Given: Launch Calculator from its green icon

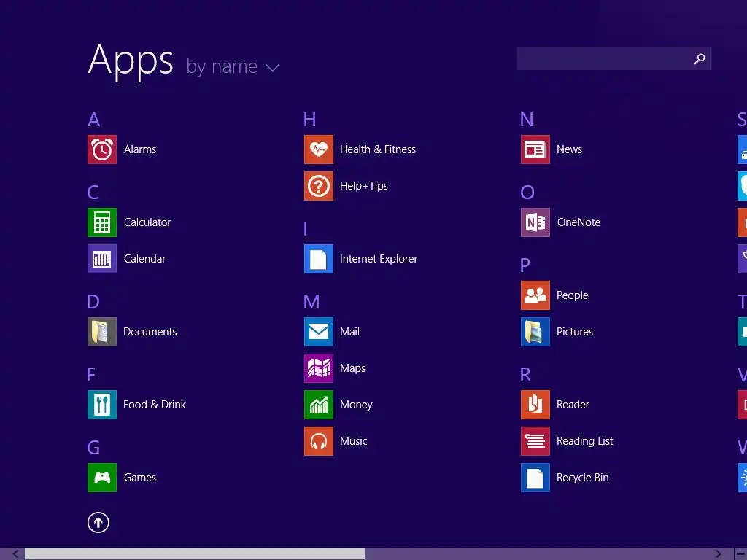Looking at the screenshot, I should (x=102, y=222).
